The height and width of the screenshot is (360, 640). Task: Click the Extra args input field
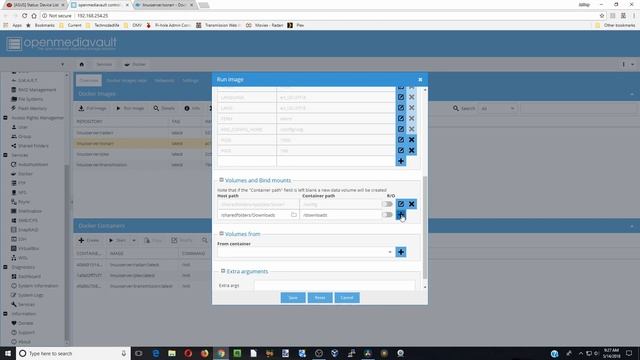(334, 285)
